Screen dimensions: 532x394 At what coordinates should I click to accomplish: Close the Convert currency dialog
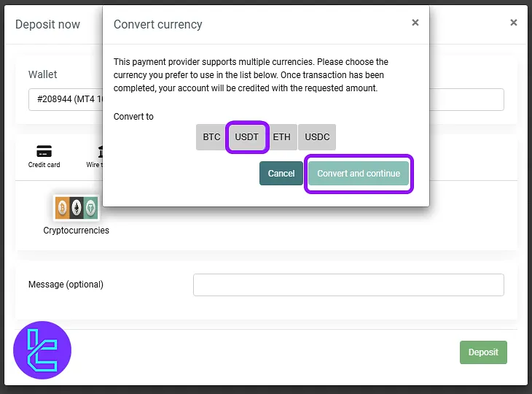pyautogui.click(x=415, y=23)
